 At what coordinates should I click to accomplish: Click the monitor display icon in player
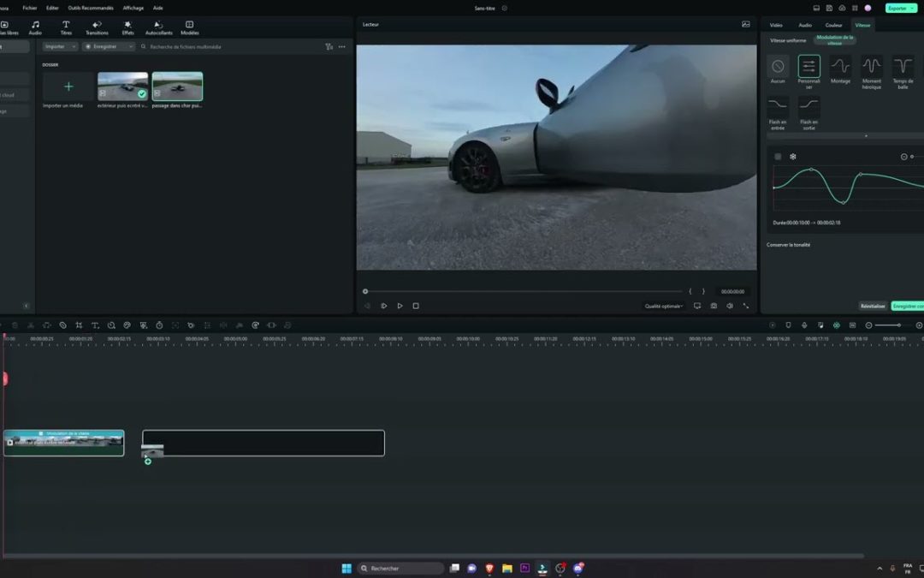point(697,306)
